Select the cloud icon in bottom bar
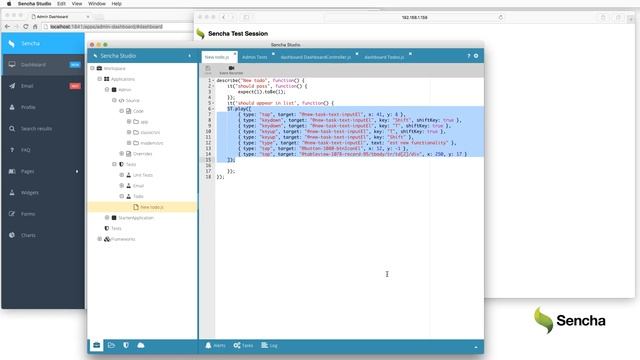This screenshot has width=640, height=360. tap(141, 345)
